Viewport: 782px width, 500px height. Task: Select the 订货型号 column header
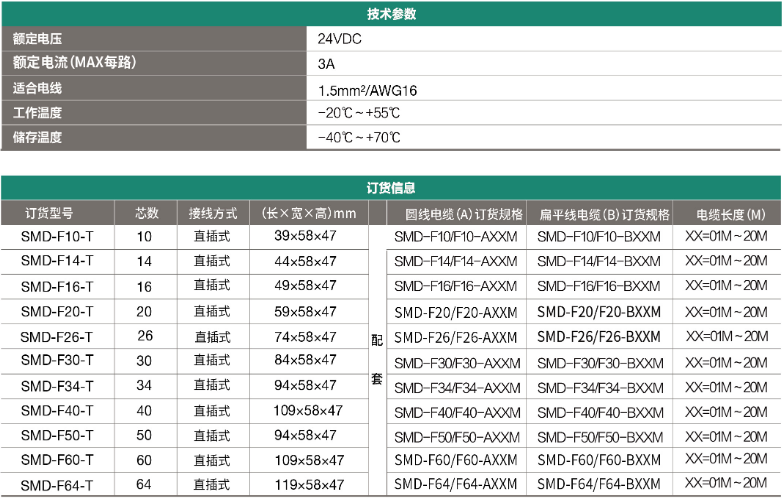click(x=49, y=213)
